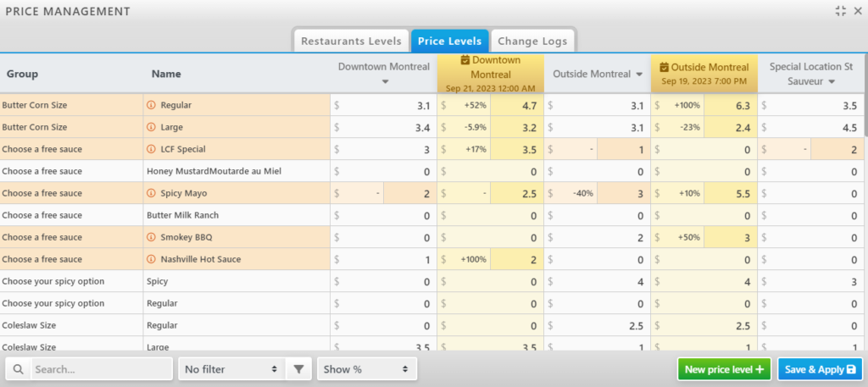Open the Special Location St Sauveur dropdown
868x387 pixels.
tap(832, 82)
